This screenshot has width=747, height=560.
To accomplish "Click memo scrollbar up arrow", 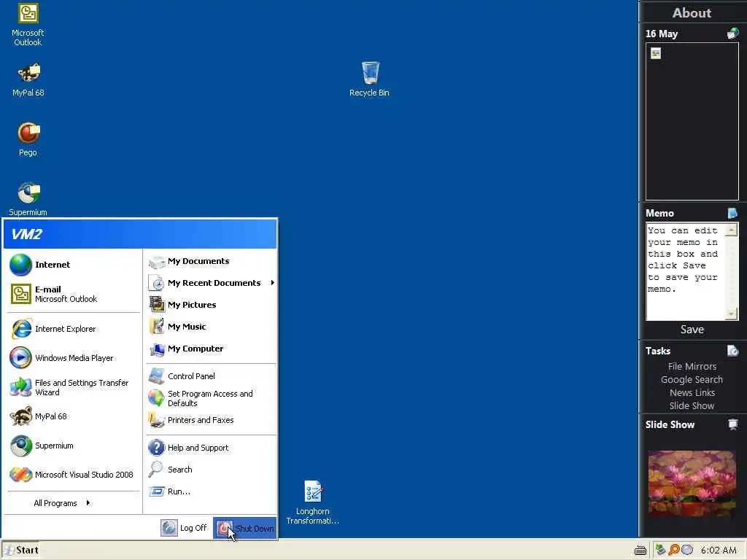I will point(731,230).
